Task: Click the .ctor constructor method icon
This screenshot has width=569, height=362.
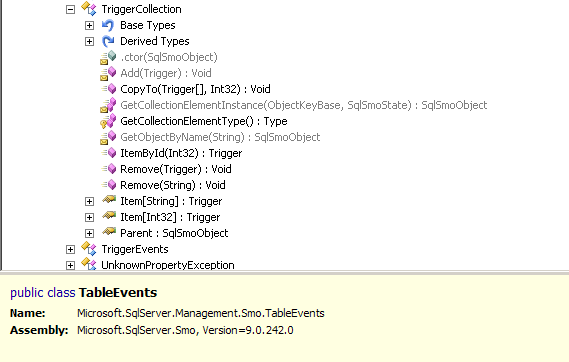Action: 108,57
